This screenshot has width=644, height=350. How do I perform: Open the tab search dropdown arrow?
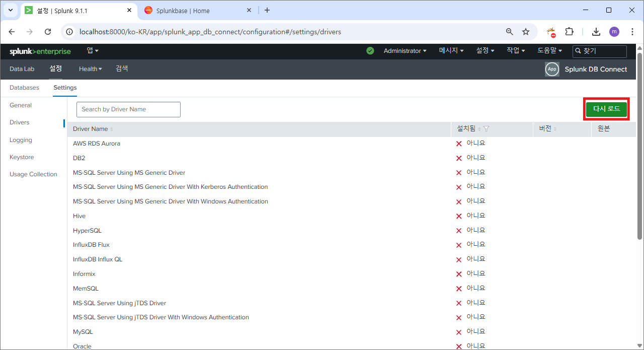coord(10,10)
